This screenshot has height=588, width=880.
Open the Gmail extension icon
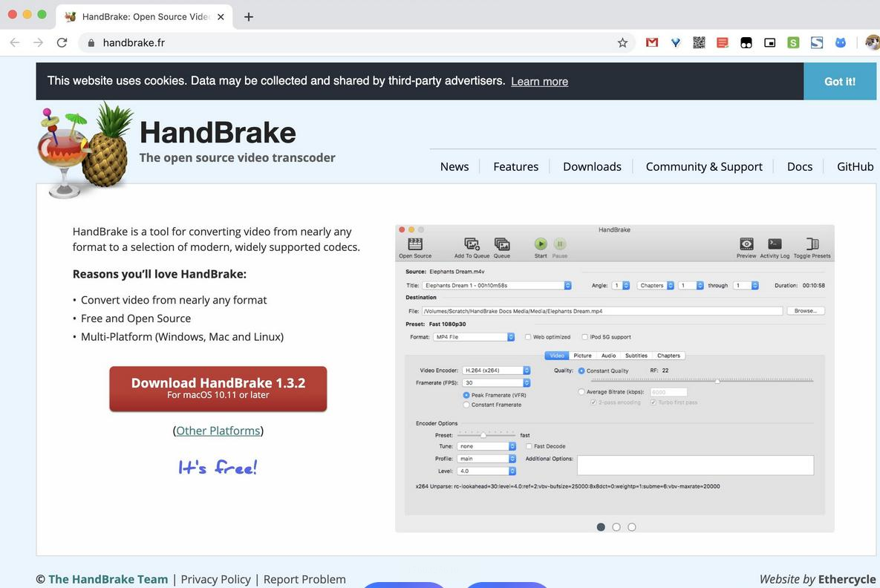pos(651,42)
